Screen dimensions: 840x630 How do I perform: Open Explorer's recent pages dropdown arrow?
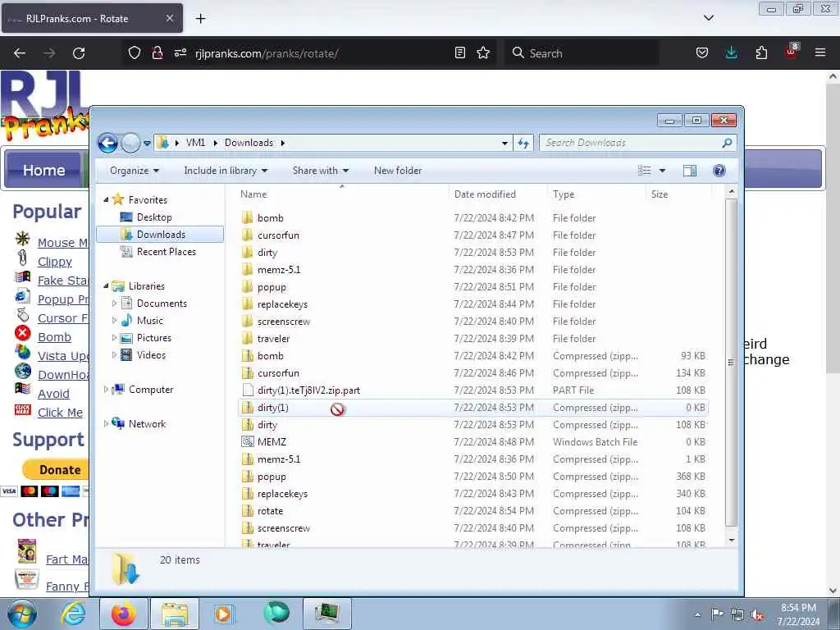point(147,143)
